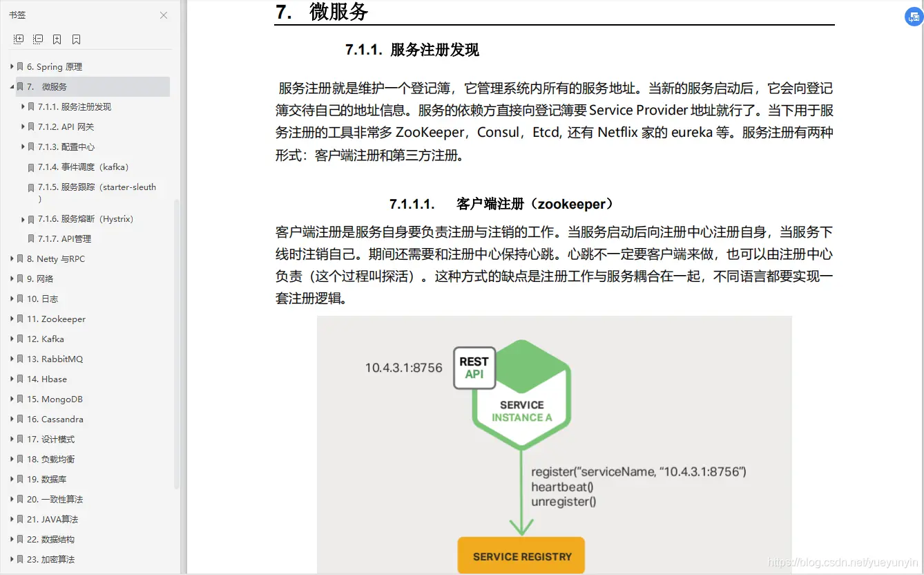This screenshot has width=924, height=575.
Task: Close the 书签 bookmarks panel
Action: (x=163, y=15)
